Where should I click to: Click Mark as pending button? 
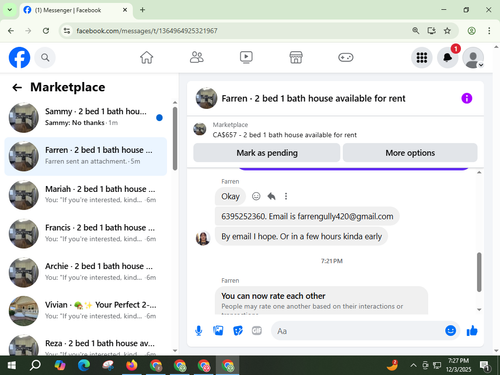click(x=267, y=153)
